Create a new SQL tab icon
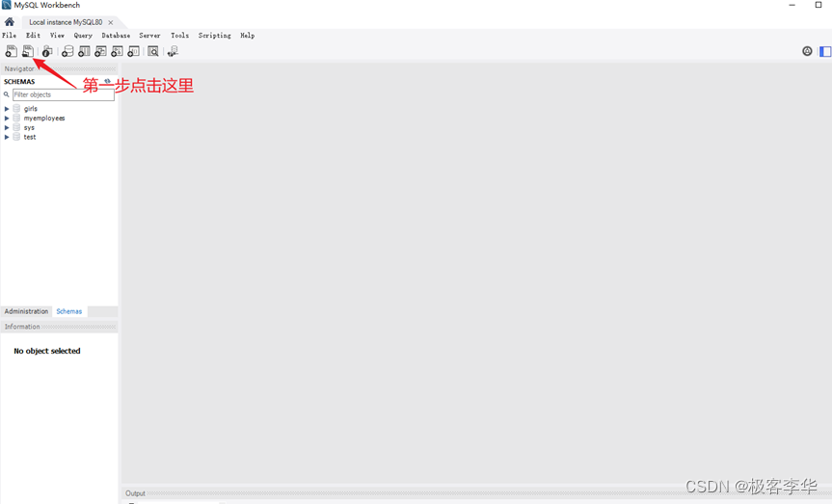832x504 pixels. pyautogui.click(x=11, y=51)
